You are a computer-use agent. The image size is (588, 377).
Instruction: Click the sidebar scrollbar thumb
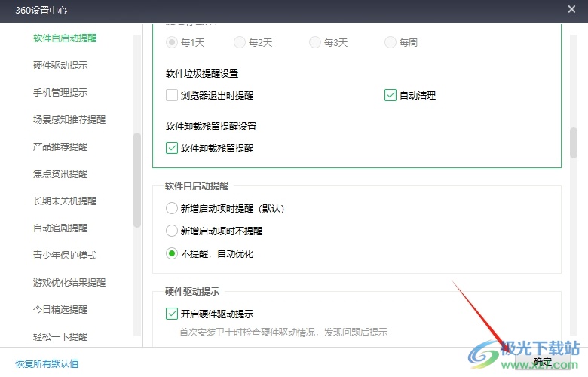point(137,179)
